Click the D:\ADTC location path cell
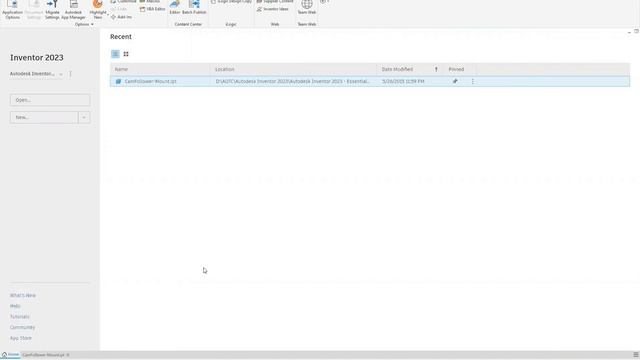 pyautogui.click(x=293, y=81)
